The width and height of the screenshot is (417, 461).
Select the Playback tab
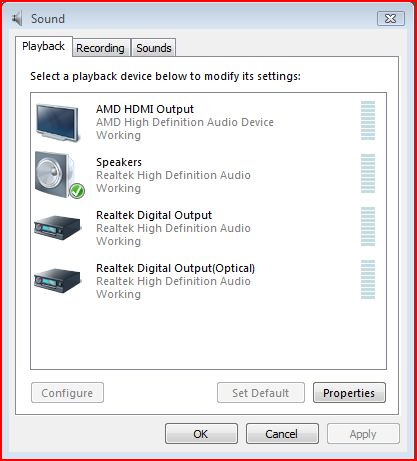click(44, 46)
